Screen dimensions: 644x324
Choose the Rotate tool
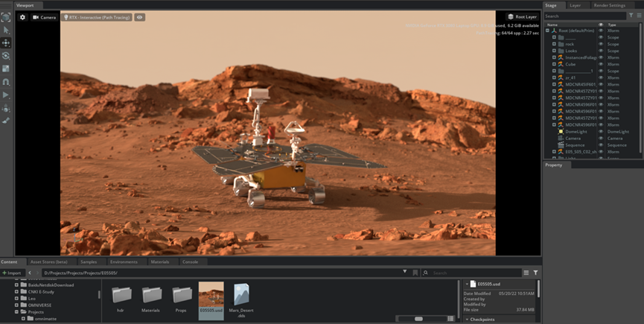(x=6, y=56)
